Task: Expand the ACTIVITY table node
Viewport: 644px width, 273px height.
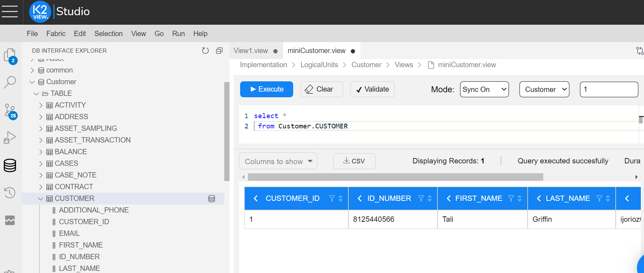Action: tap(41, 105)
